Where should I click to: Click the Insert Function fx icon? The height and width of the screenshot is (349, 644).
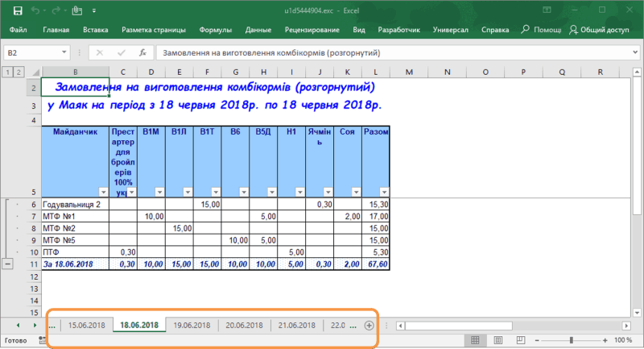142,52
